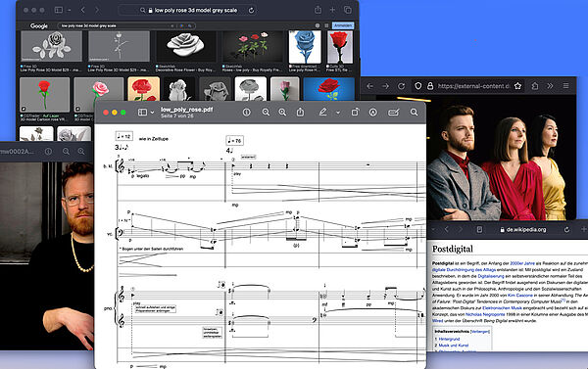Toggle sidebar view in low_poly_rose.pdf window

click(x=142, y=112)
